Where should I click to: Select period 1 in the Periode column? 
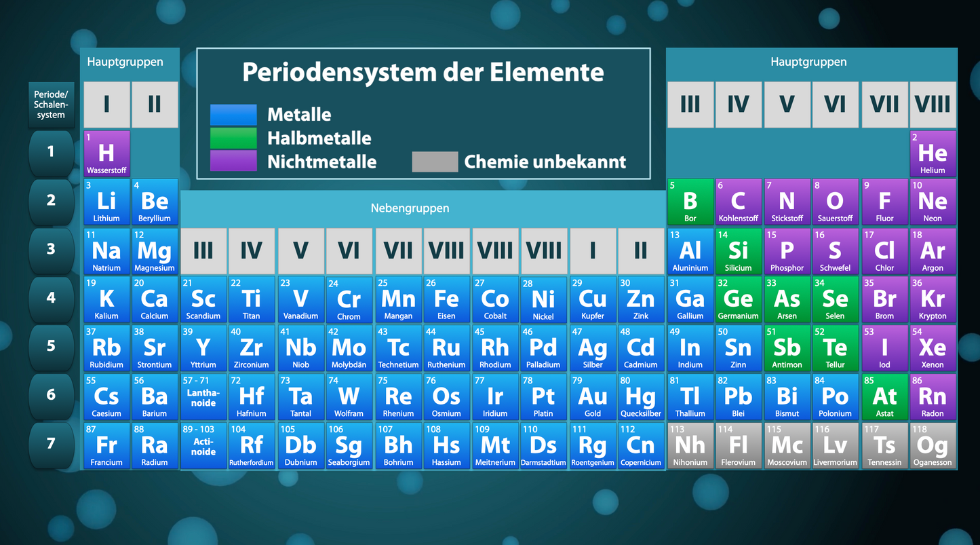click(x=51, y=153)
